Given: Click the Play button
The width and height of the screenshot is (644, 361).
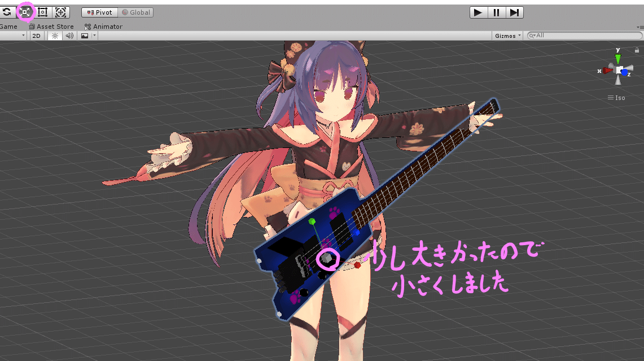Looking at the screenshot, I should [478, 12].
